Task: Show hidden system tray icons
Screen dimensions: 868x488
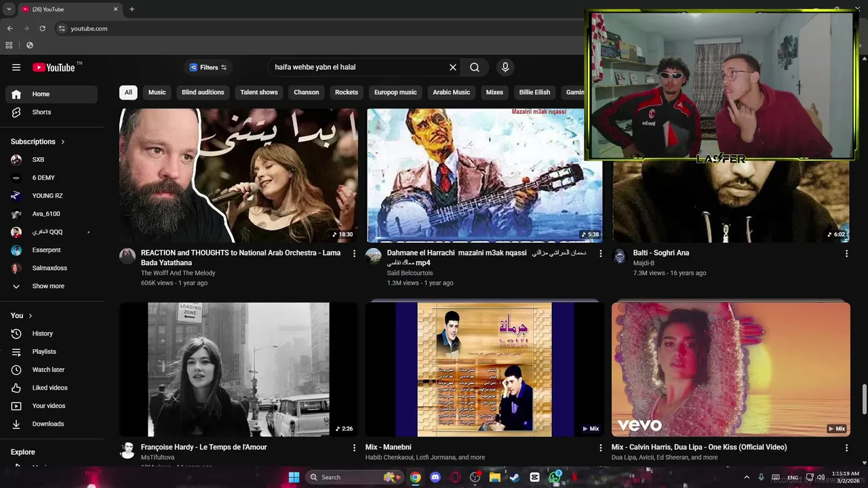Action: tap(747, 477)
